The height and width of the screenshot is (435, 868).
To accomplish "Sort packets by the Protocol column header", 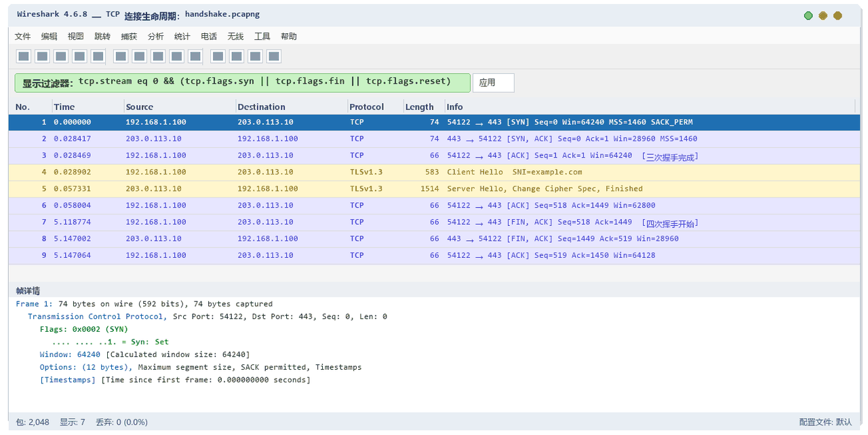I will point(375,107).
